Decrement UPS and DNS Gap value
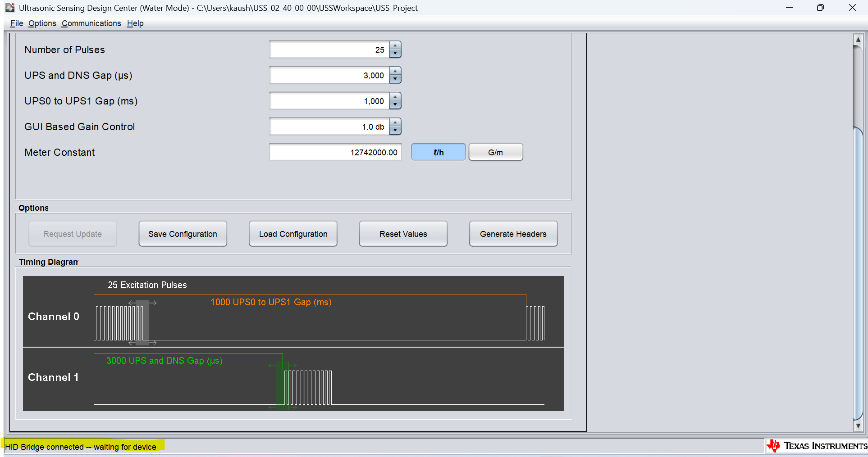The height and width of the screenshot is (457, 868). click(x=395, y=79)
